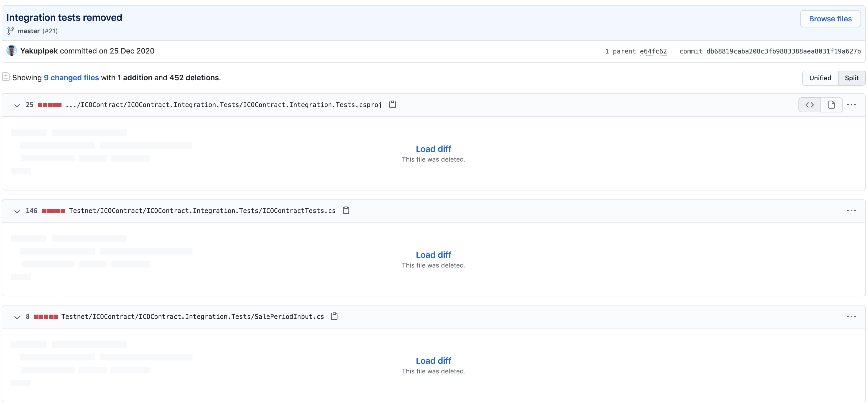Show rich diff view for csproj file
868x405 pixels.
(x=831, y=105)
